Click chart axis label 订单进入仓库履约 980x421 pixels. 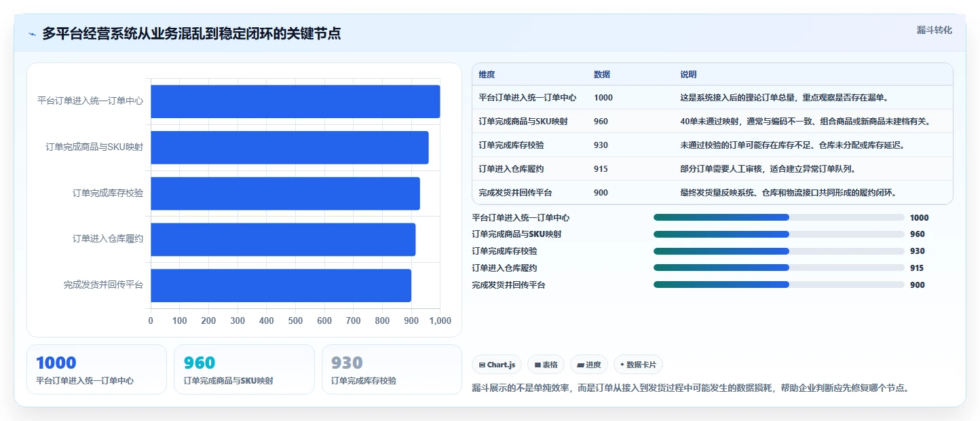(x=108, y=239)
